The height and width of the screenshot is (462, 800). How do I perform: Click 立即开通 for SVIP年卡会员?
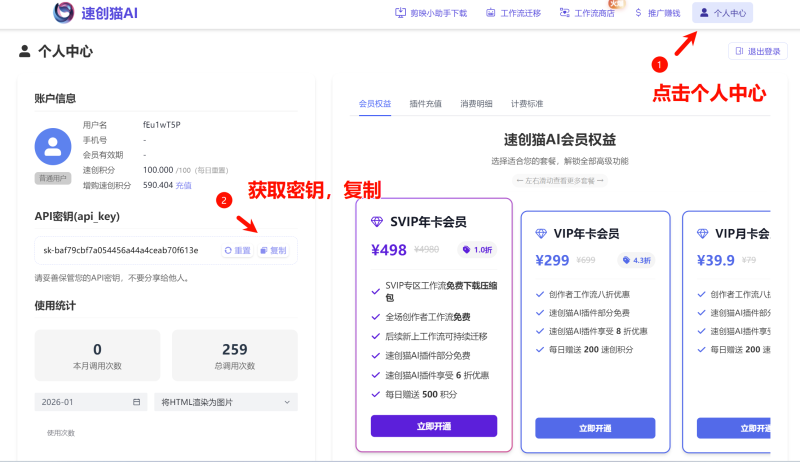pyautogui.click(x=433, y=426)
